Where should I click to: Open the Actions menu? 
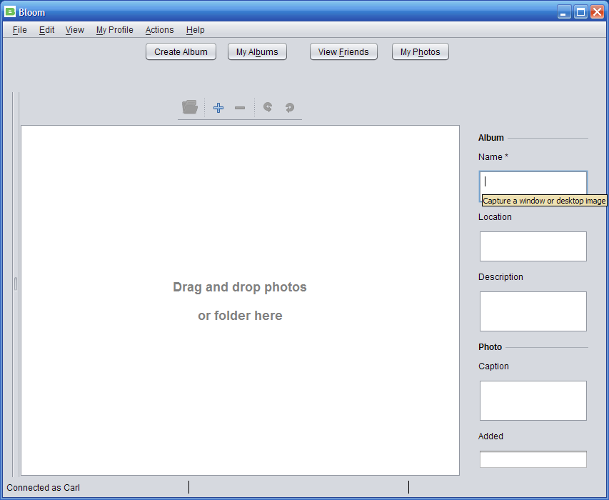[159, 30]
